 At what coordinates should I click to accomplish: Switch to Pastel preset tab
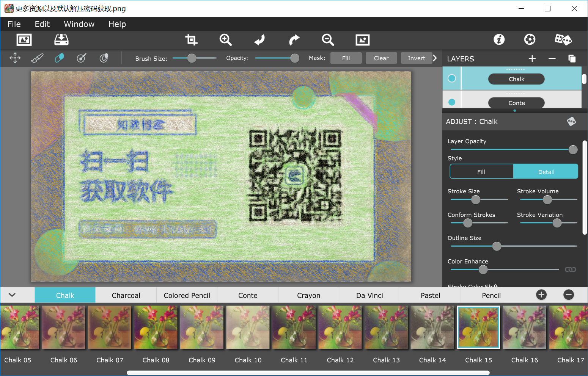click(431, 295)
